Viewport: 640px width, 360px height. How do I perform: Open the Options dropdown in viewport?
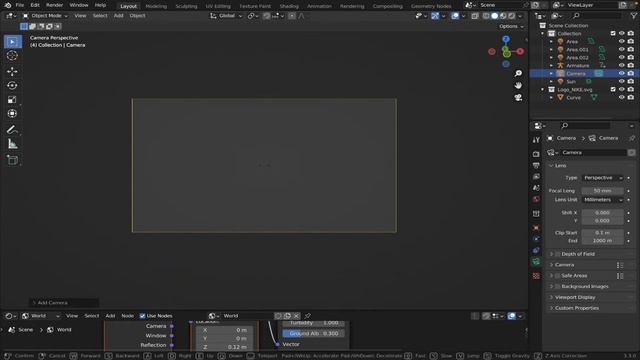point(511,26)
